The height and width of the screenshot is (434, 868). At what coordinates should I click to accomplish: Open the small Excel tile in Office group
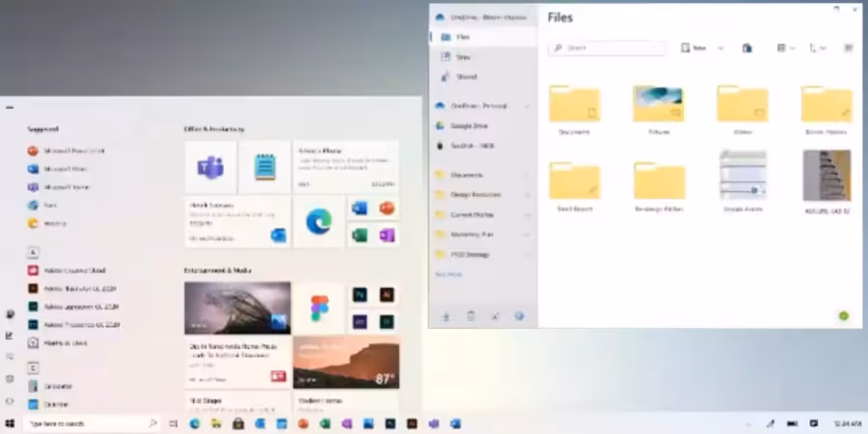click(360, 235)
